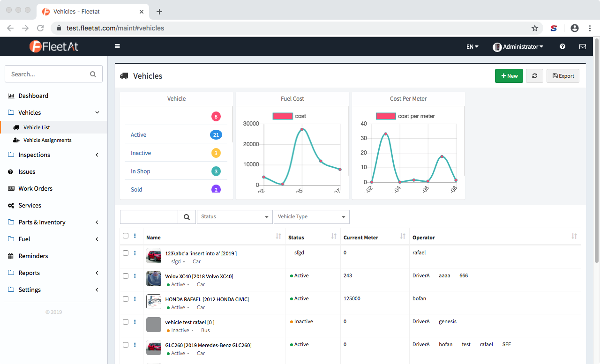The height and width of the screenshot is (364, 600).
Task: Check the vehicle test rafael row checkbox
Action: pos(126,322)
